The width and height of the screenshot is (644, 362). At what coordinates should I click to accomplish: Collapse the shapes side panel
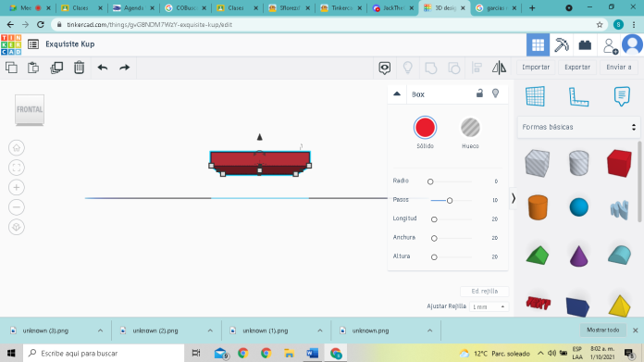tap(513, 198)
